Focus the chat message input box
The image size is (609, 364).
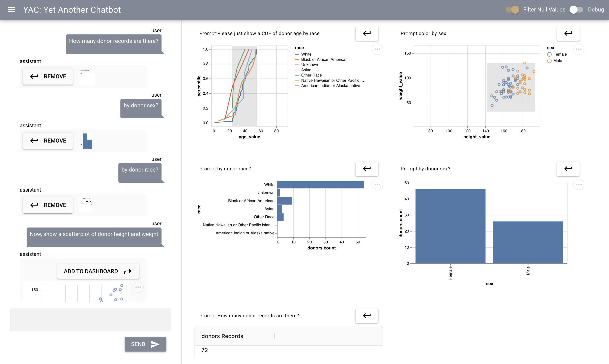click(x=91, y=319)
